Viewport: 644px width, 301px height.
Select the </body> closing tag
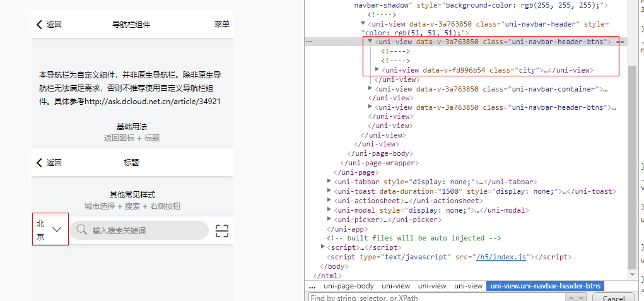(334, 266)
